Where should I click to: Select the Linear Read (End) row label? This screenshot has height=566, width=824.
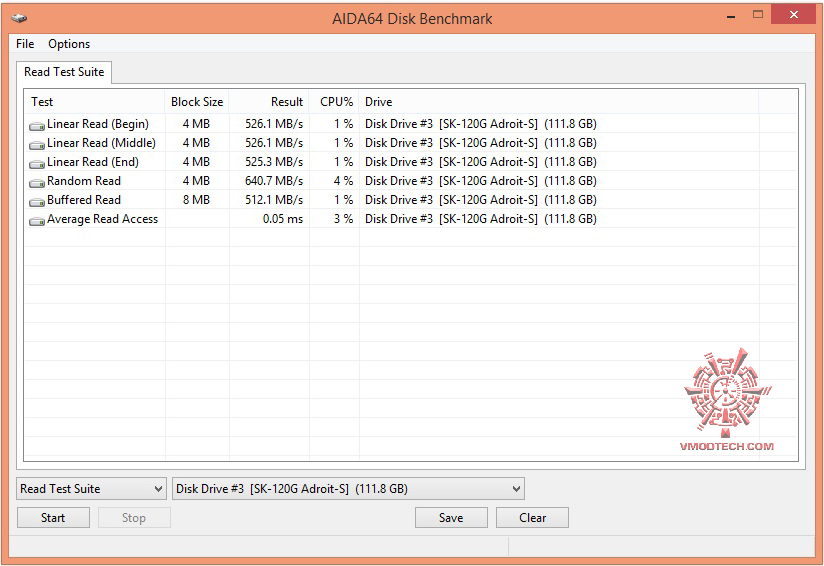[x=93, y=162]
